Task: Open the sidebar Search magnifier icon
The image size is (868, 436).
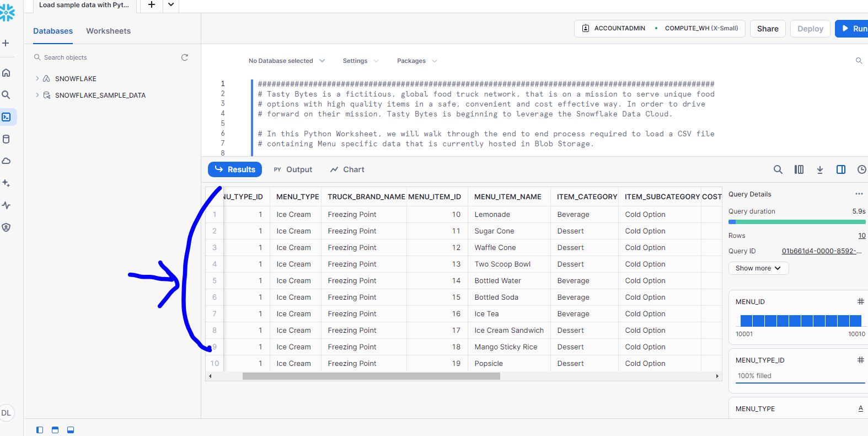Action: (x=6, y=95)
